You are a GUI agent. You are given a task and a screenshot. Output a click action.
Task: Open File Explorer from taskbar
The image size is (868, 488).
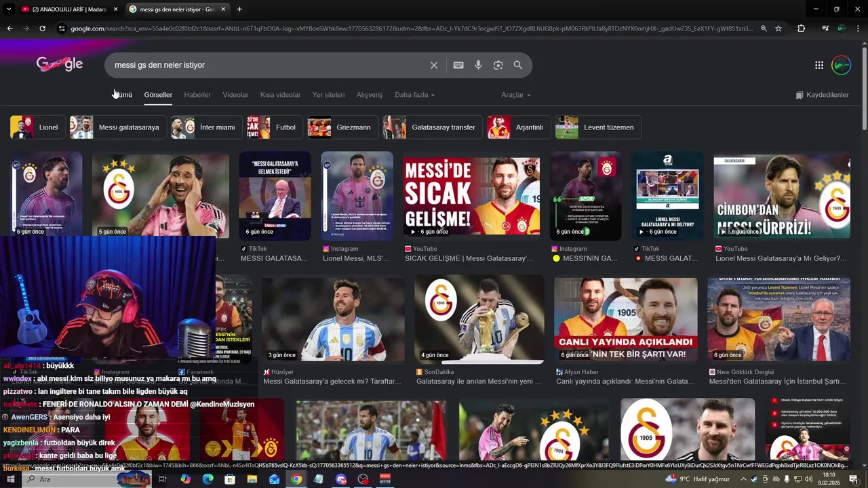pos(252,479)
